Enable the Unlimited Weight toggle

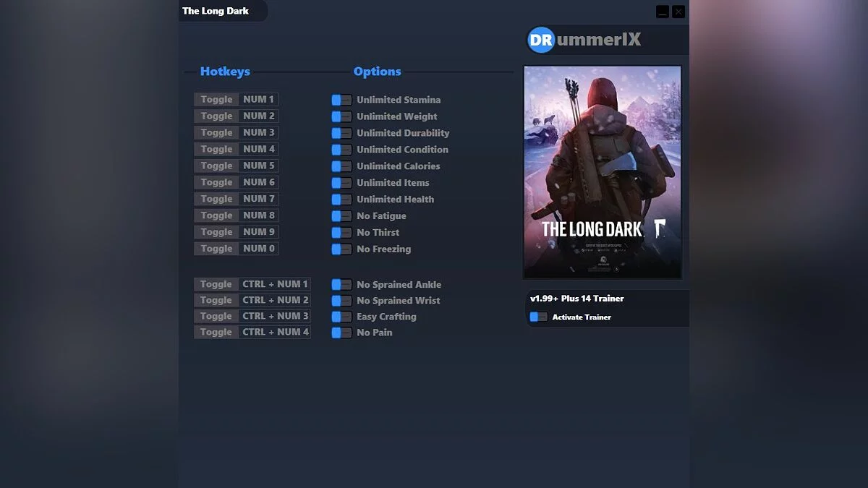[340, 116]
